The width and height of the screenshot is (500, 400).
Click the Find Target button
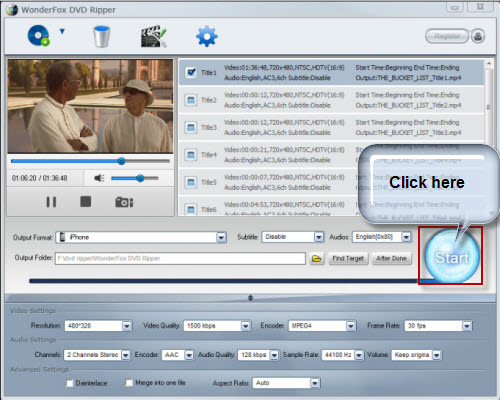click(x=348, y=258)
